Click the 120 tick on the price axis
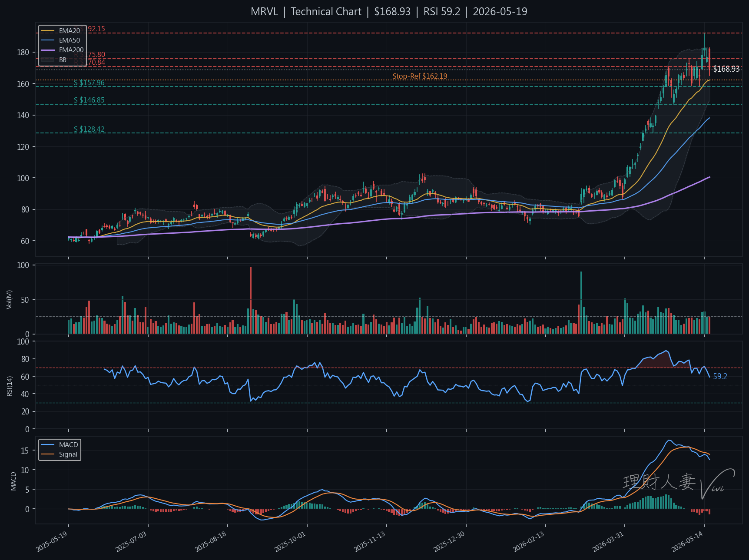This screenshot has height=560, width=749. tap(23, 147)
